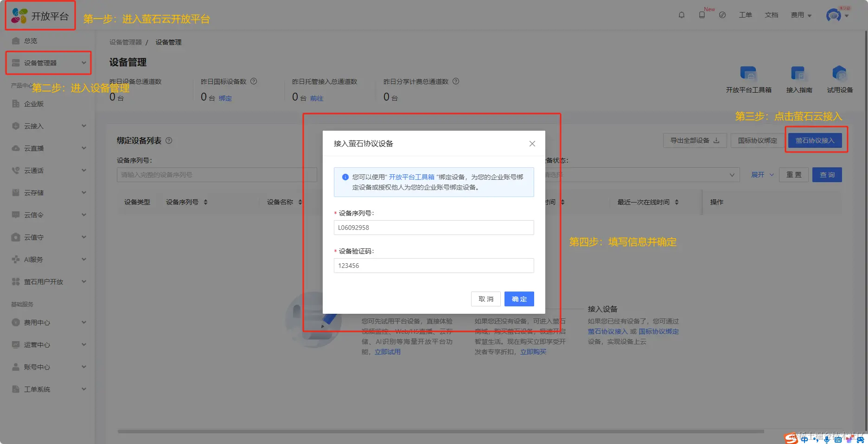Focus the 设备验证码 field in the dialog
Screen dimensions: 868x444
(x=434, y=266)
